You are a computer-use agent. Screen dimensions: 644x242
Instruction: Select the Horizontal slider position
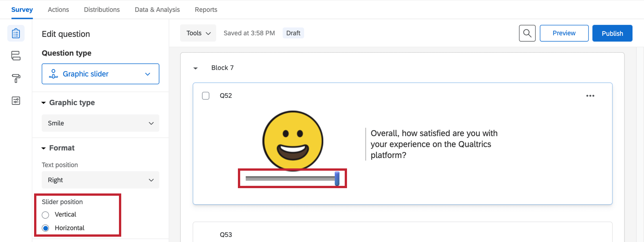pyautogui.click(x=45, y=228)
